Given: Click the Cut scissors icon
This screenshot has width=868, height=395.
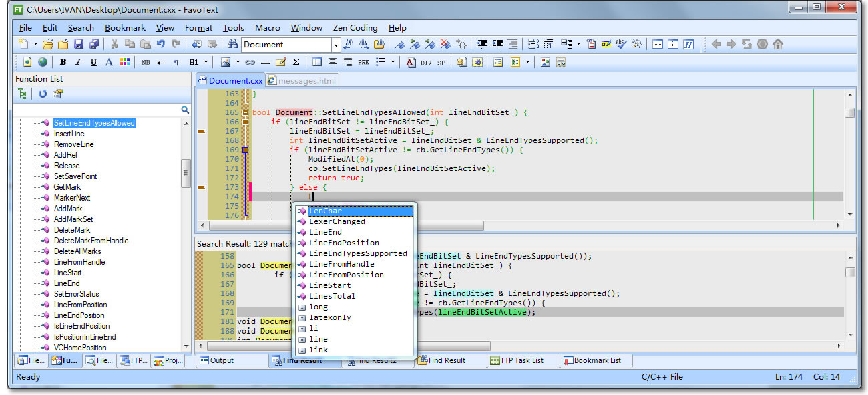Looking at the screenshot, I should (x=114, y=45).
